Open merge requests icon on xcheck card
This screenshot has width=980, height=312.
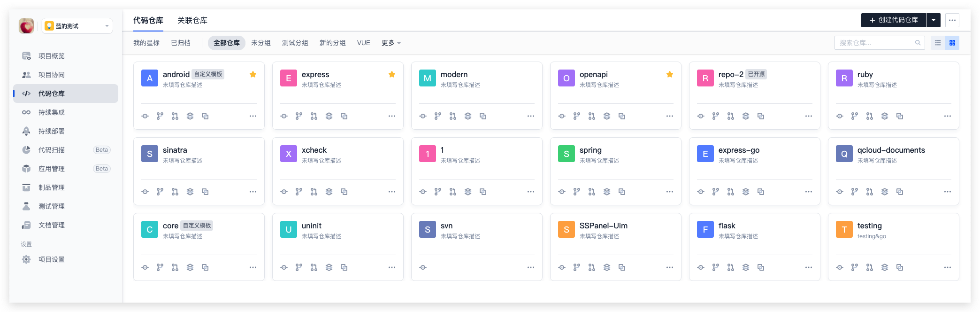coord(314,192)
